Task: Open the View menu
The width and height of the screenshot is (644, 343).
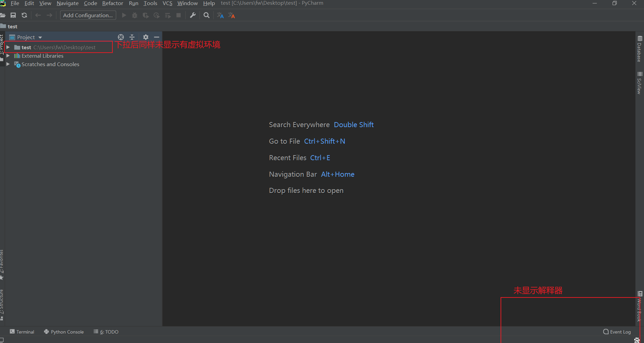Action: [45, 3]
